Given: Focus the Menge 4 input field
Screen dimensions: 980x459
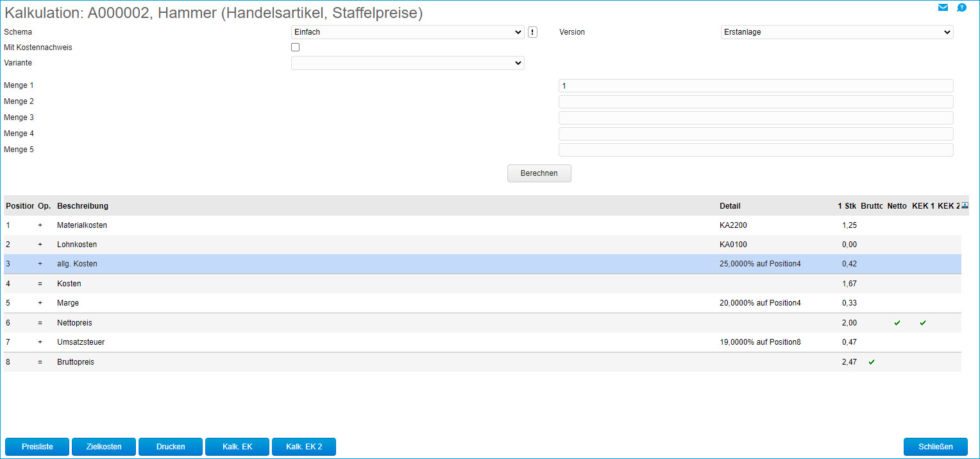Looking at the screenshot, I should click(756, 134).
